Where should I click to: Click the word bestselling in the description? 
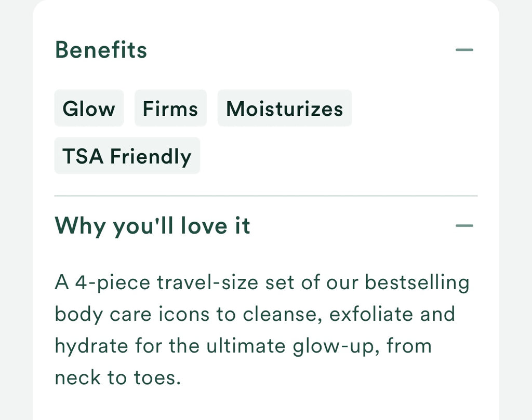click(418, 282)
